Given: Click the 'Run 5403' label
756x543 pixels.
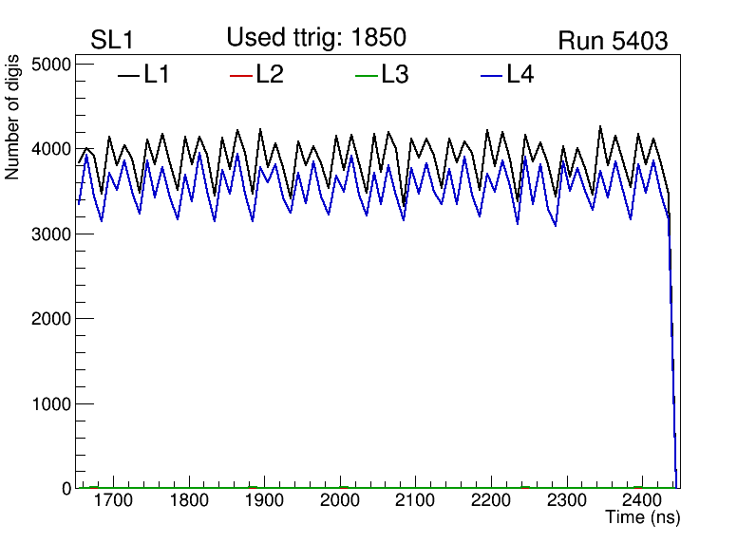Looking at the screenshot, I should 613,41.
